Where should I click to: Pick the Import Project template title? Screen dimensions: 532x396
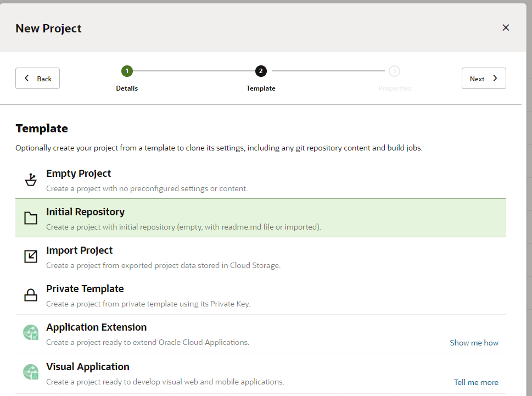tap(79, 250)
